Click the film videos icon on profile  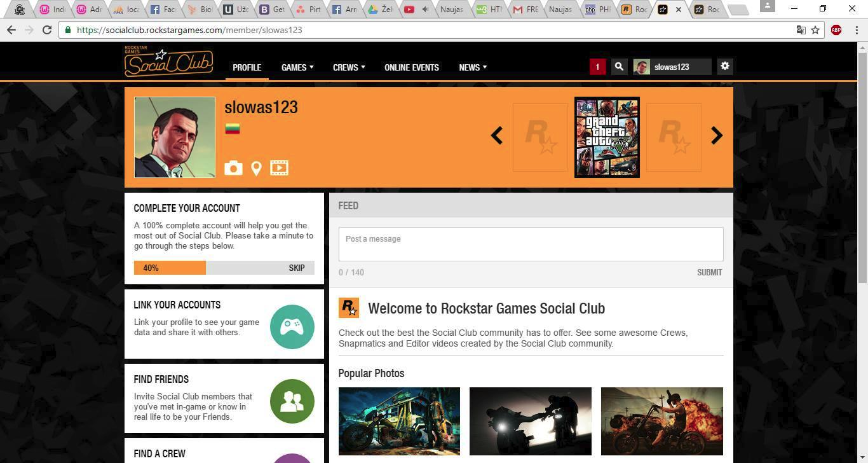[x=279, y=168]
